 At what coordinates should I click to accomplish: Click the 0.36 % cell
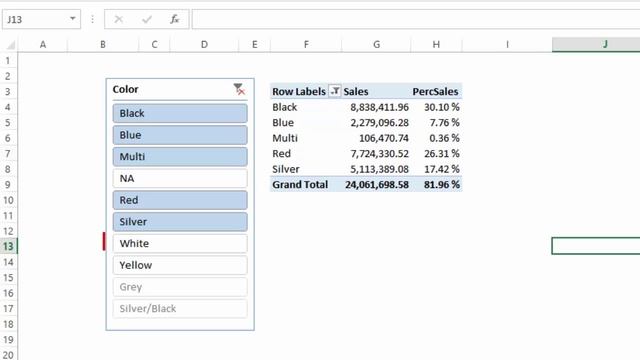click(436, 138)
